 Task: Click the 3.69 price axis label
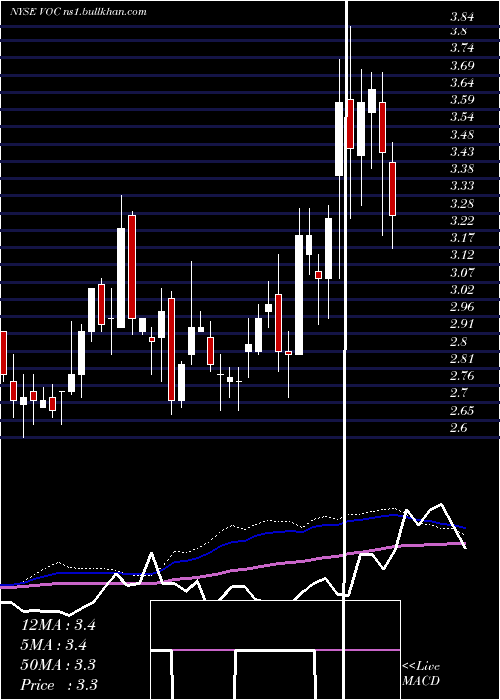[462, 66]
